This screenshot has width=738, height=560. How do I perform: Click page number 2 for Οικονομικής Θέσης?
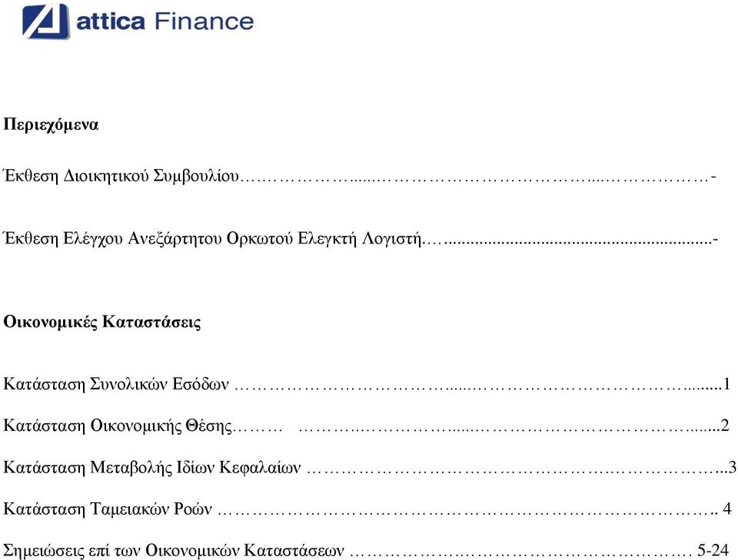725,426
